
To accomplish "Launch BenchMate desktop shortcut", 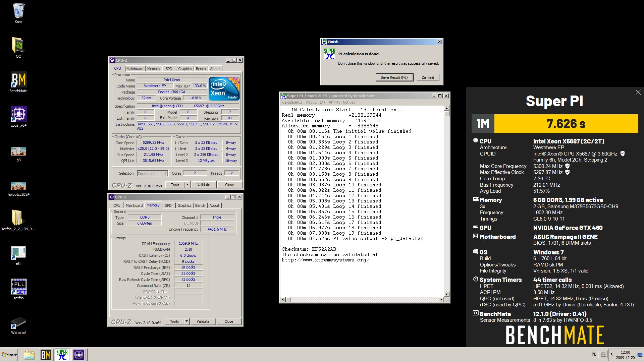I will (x=18, y=82).
